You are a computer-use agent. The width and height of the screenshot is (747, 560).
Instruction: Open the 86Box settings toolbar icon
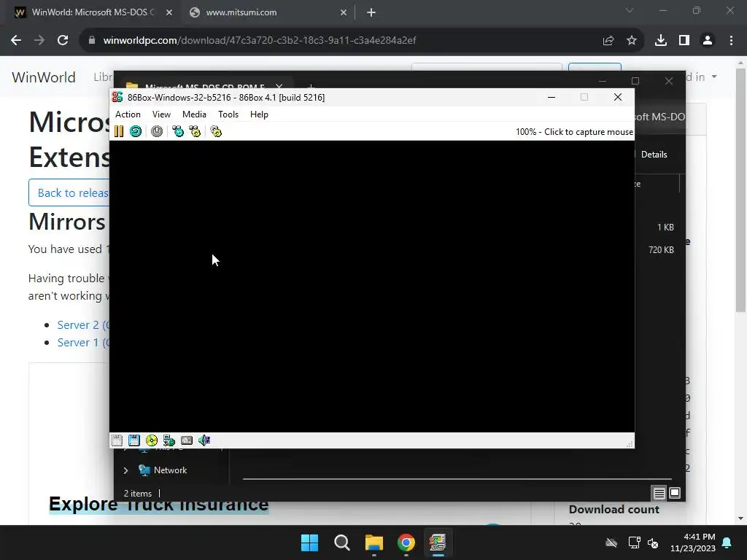(216, 131)
